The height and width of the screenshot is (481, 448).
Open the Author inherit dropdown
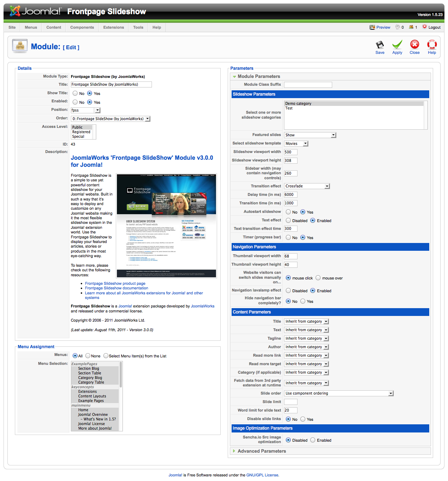[306, 347]
